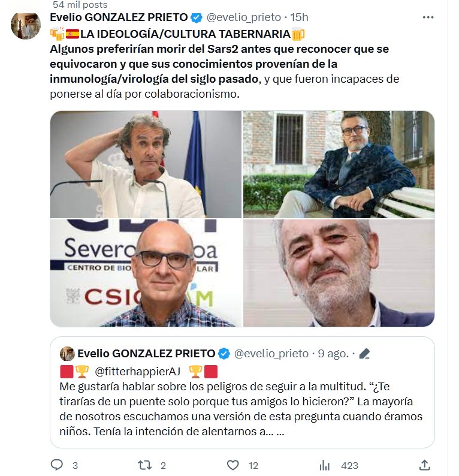
Task: Open the 15h timestamp link
Action: point(299,17)
